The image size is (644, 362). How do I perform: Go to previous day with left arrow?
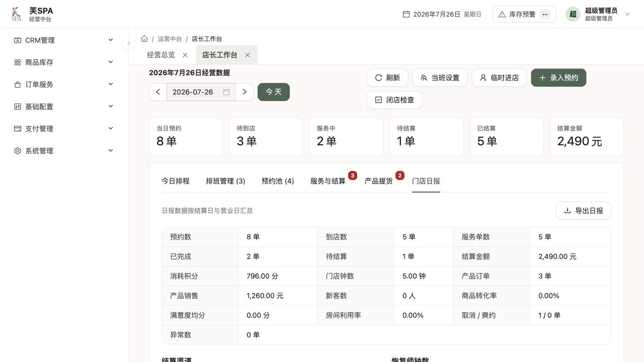pos(158,92)
